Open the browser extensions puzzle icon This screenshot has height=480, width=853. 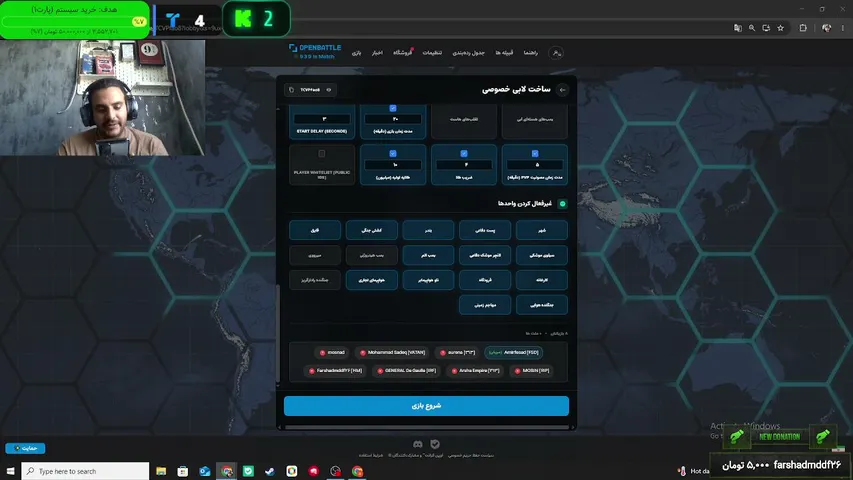803,28
